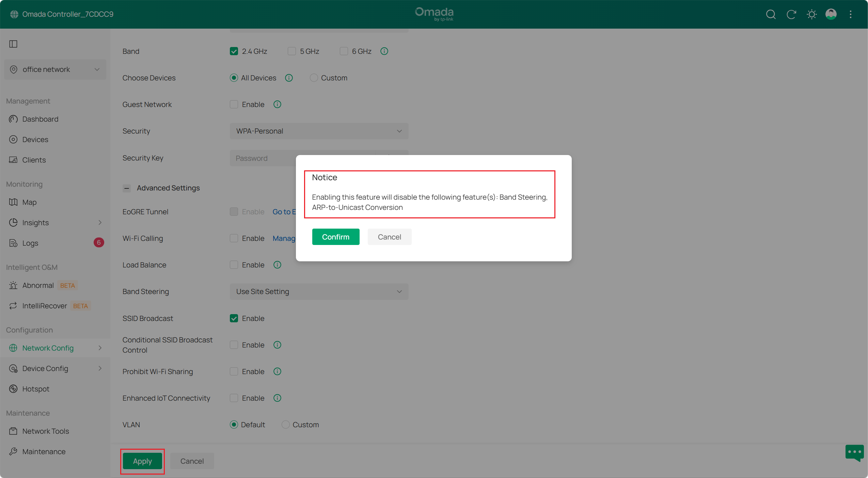Toggle the light/dark theme sun icon
The image size is (868, 478).
tap(811, 14)
